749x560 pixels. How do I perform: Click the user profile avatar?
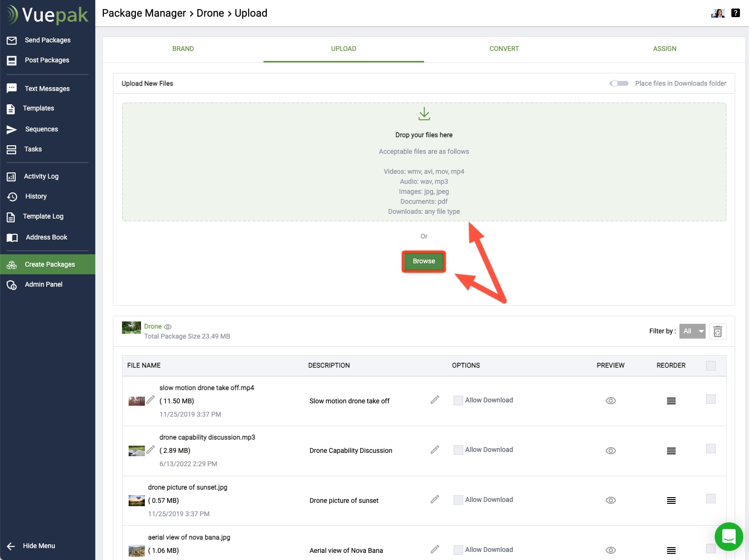pyautogui.click(x=718, y=13)
